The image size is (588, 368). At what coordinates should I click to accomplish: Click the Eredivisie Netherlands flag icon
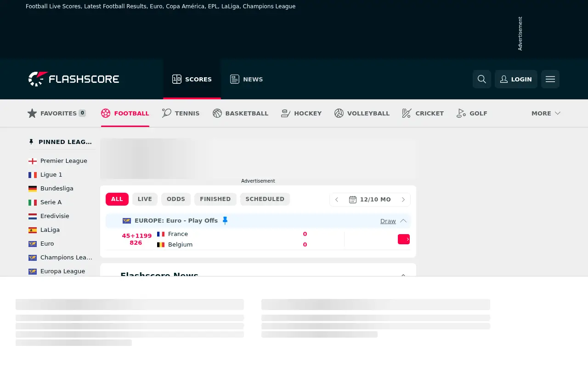33,216
